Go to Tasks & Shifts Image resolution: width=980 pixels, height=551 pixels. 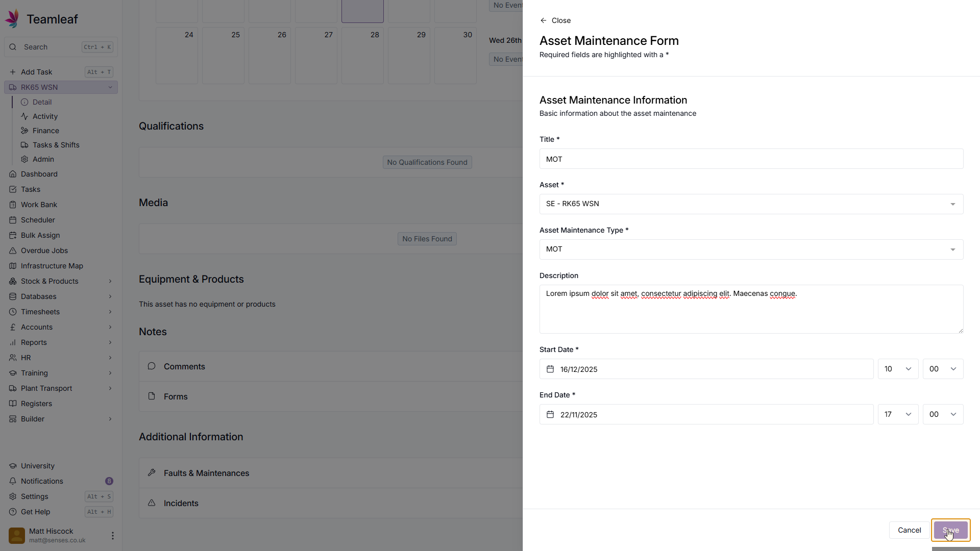pos(56,145)
